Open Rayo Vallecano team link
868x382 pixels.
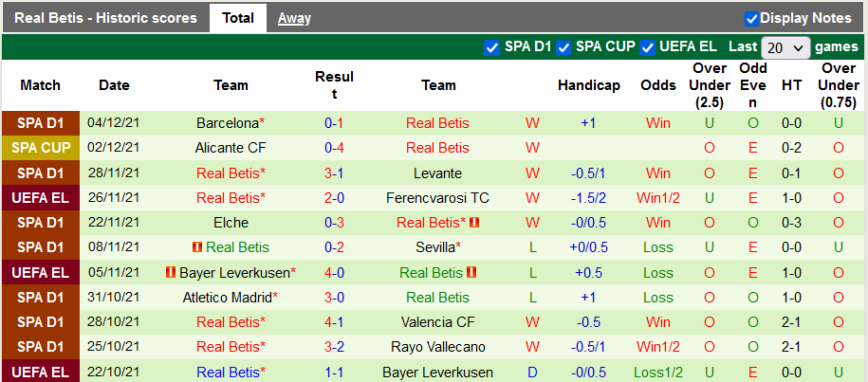[437, 346]
